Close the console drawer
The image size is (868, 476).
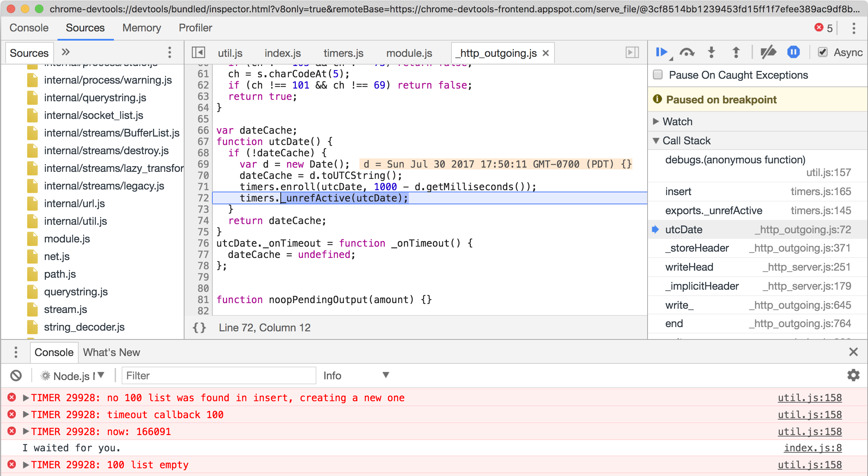click(853, 352)
